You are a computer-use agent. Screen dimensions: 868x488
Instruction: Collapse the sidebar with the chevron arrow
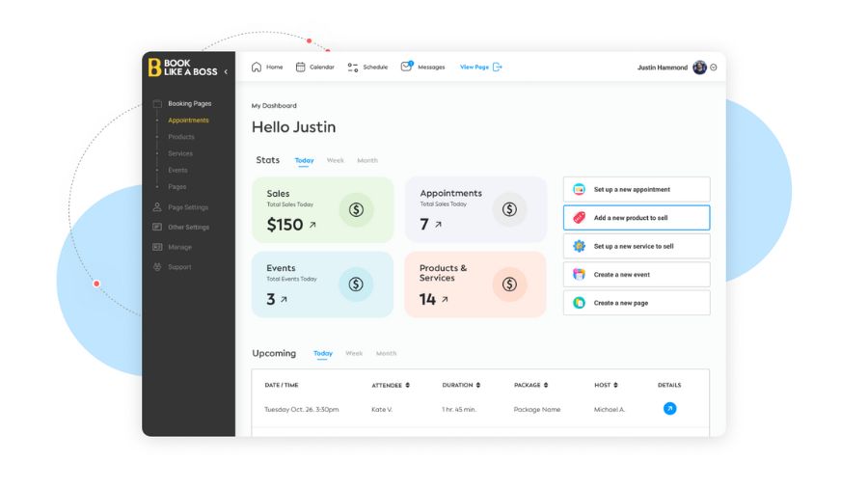point(226,72)
